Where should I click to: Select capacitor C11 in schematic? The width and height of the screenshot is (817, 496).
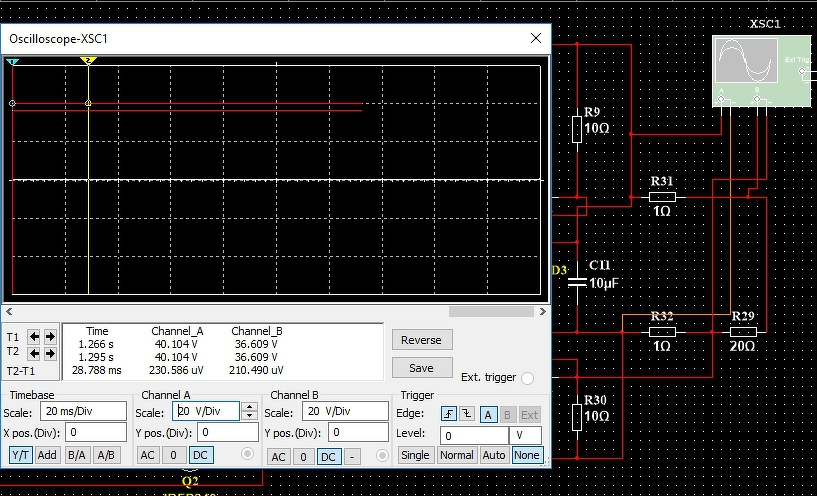577,282
